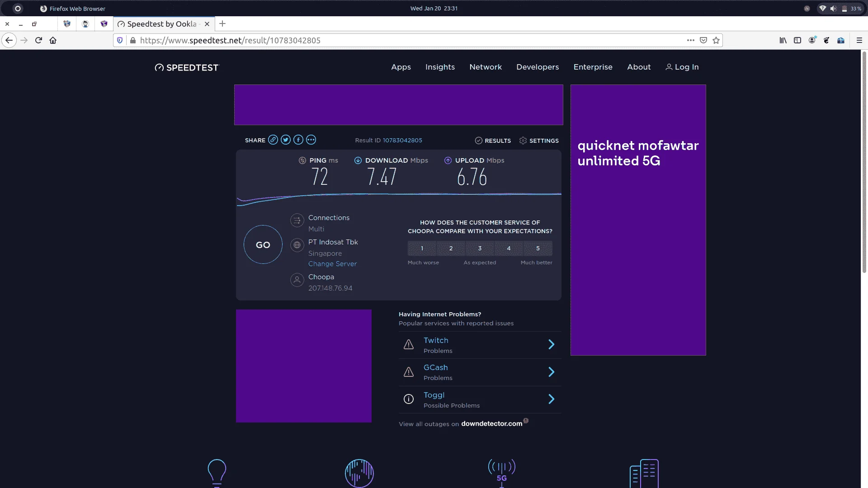This screenshot has height=488, width=868.
Task: Visit downdetector.com for all outages
Action: coord(491,424)
